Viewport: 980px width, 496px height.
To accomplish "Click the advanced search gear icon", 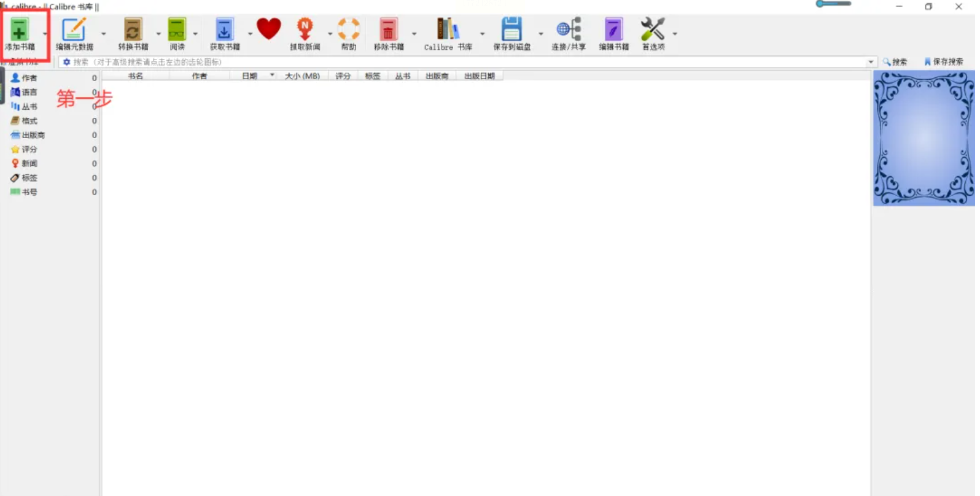I will (67, 62).
